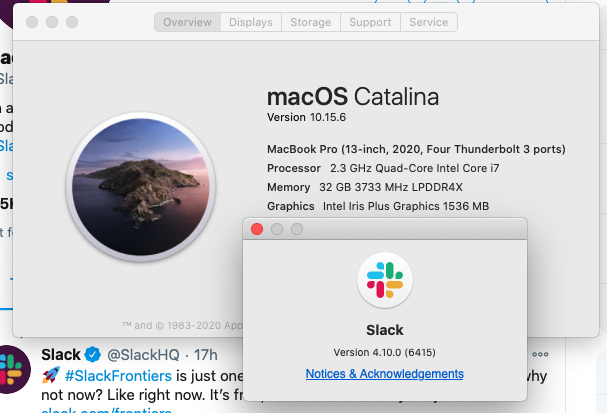The height and width of the screenshot is (413, 607).
Task: Click the MacBook Pro model line
Action: 416,149
